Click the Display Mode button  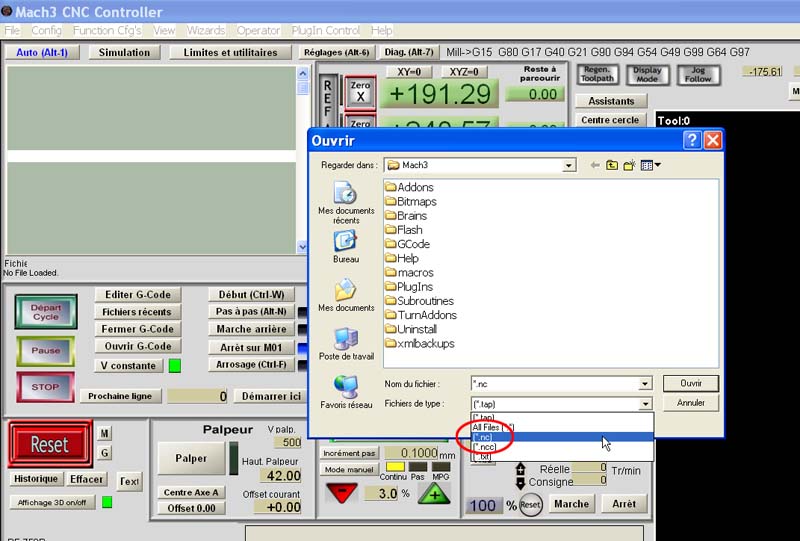coord(647,75)
